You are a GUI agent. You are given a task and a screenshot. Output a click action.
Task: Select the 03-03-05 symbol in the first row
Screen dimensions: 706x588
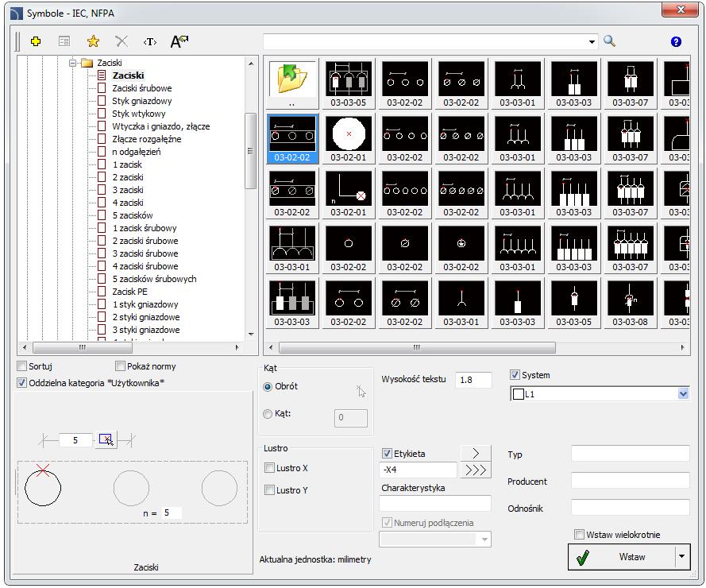[x=349, y=83]
